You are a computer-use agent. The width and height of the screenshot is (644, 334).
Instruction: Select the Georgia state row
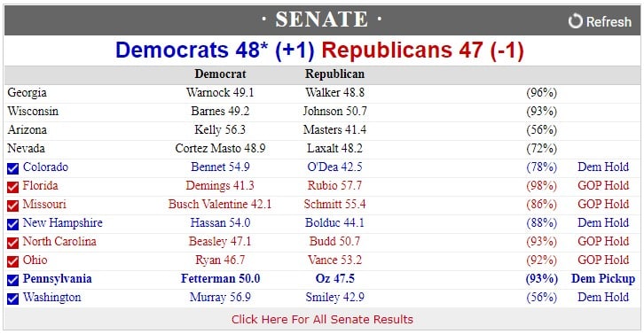click(x=322, y=93)
